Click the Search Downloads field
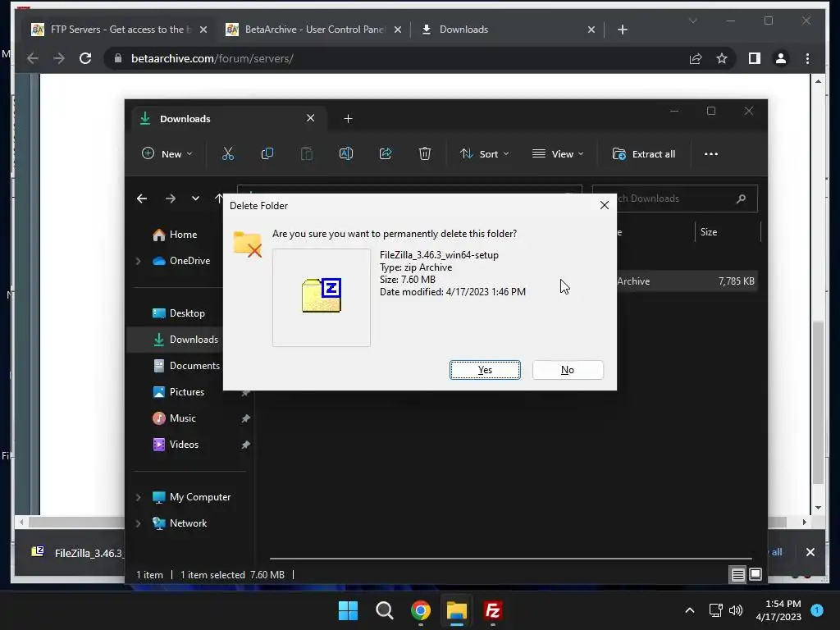Image resolution: width=840 pixels, height=630 pixels. point(675,199)
